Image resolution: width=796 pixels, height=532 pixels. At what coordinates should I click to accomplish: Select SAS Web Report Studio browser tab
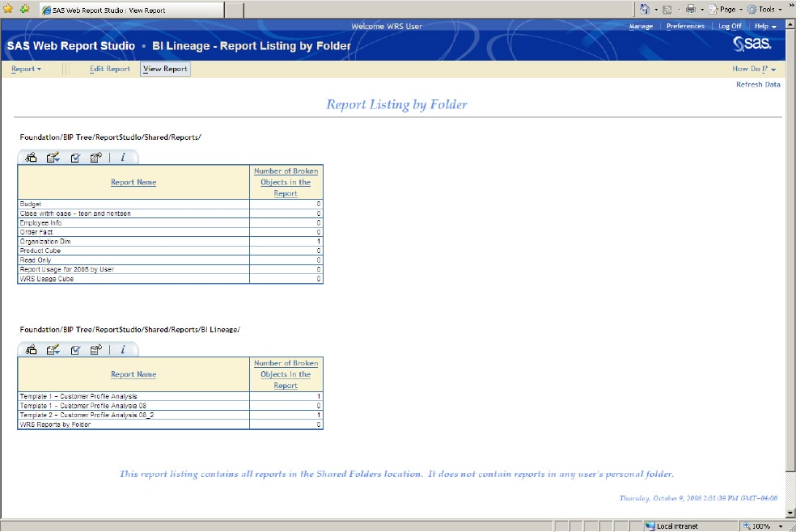tap(132, 10)
